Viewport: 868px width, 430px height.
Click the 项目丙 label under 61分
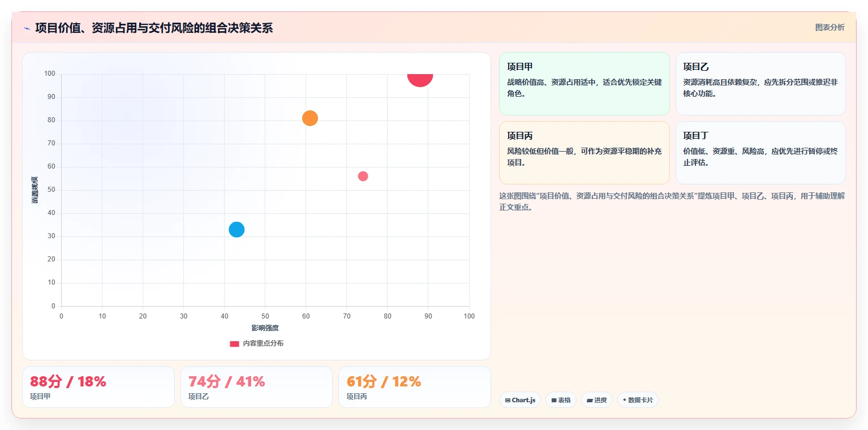(x=356, y=397)
